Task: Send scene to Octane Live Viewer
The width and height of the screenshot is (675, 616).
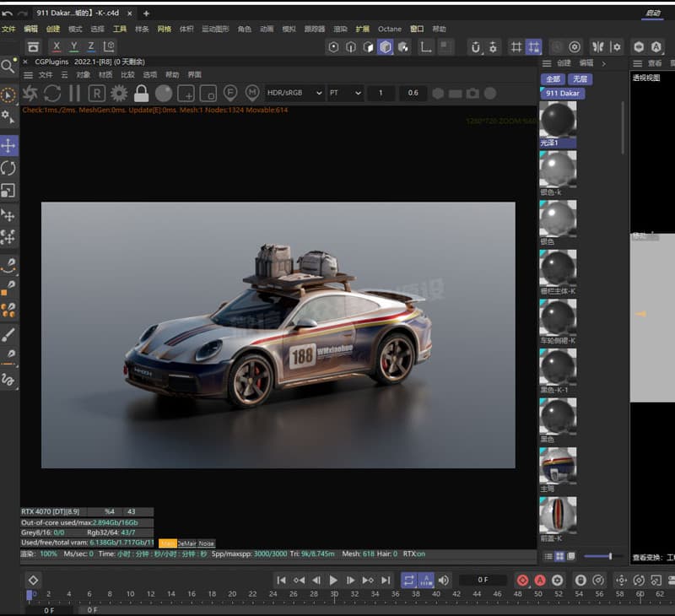Action: (x=30, y=93)
